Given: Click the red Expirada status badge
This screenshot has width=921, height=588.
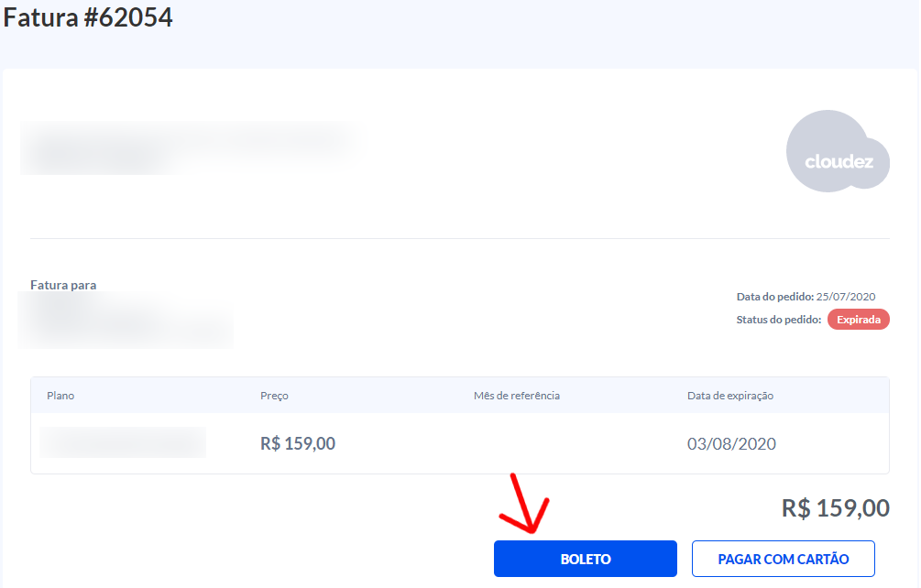Looking at the screenshot, I should coord(858,320).
